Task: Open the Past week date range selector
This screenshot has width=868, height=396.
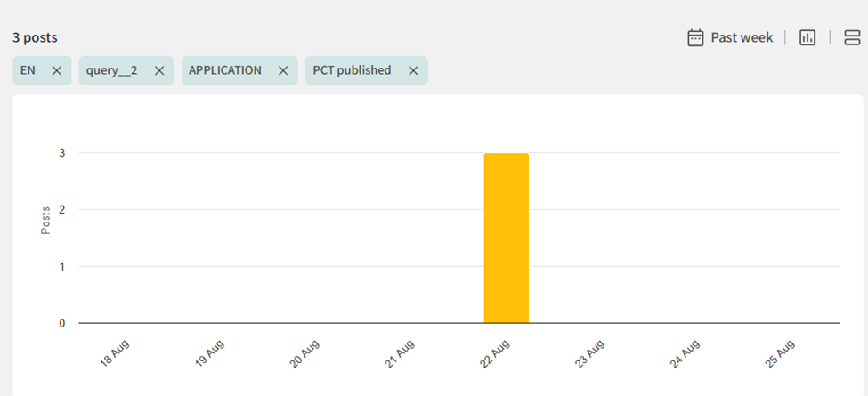Action: (742, 37)
